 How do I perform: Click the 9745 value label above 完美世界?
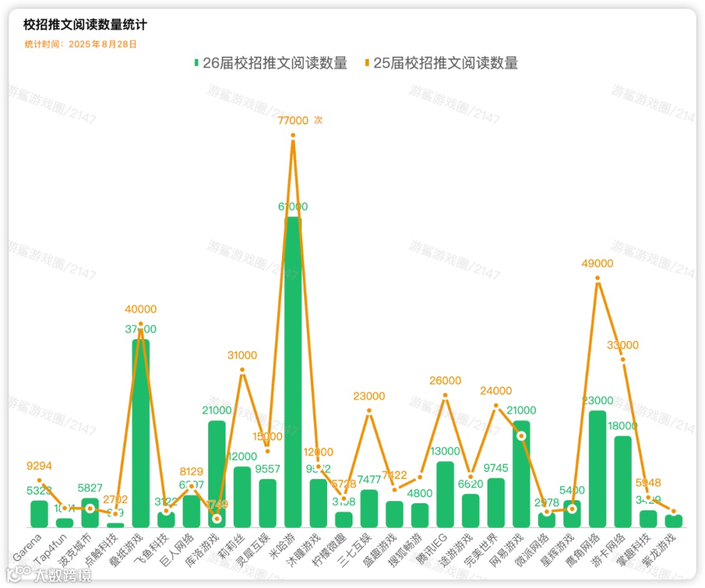click(x=496, y=468)
